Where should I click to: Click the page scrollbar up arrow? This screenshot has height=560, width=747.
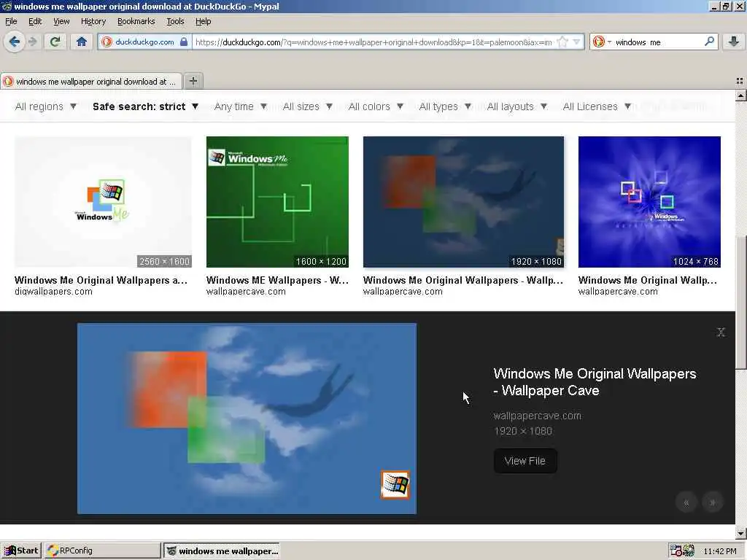tap(741, 96)
